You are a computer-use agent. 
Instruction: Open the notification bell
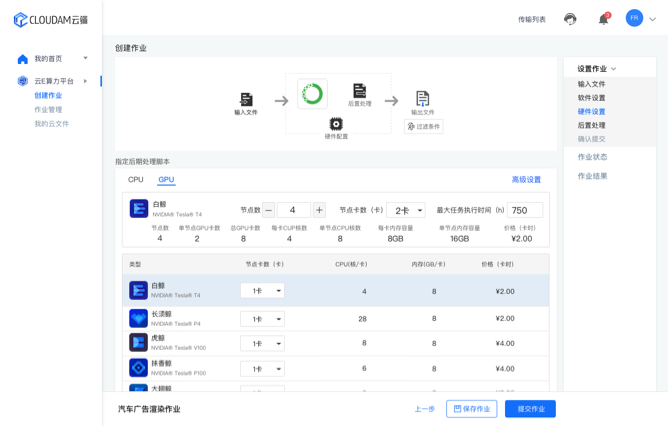tap(603, 19)
